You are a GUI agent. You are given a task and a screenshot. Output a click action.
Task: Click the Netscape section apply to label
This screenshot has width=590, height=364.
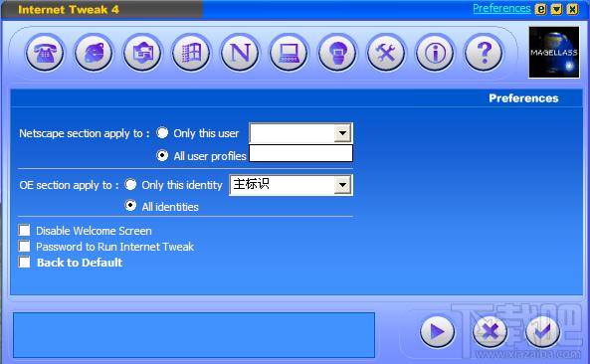click(85, 133)
